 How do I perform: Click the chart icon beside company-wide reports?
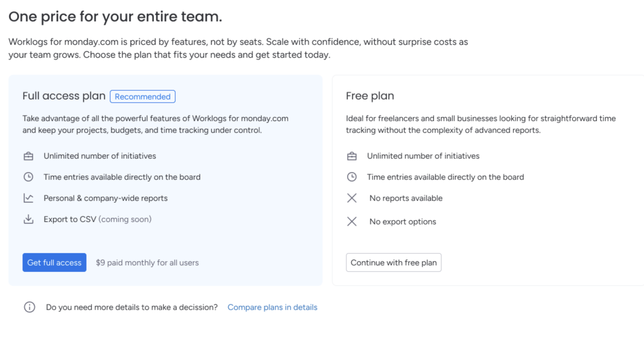[x=28, y=198]
